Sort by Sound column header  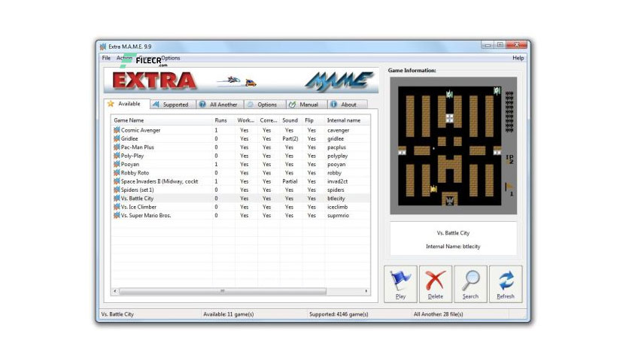pyautogui.click(x=291, y=120)
